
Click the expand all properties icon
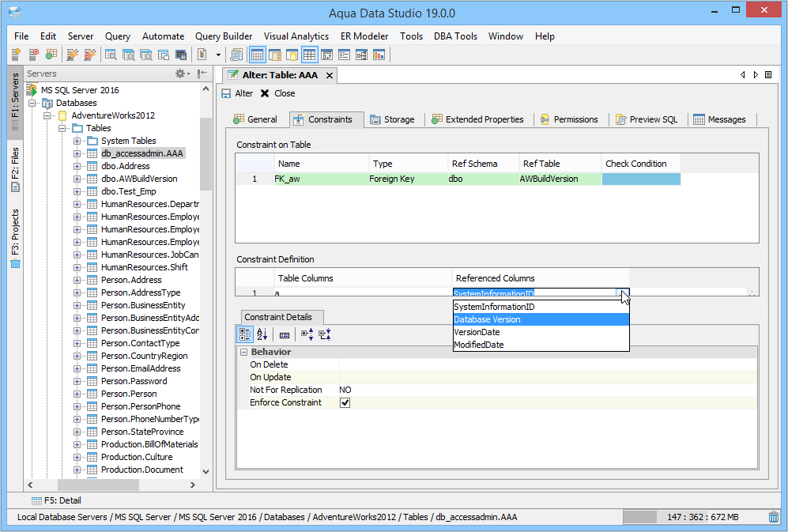tap(307, 334)
